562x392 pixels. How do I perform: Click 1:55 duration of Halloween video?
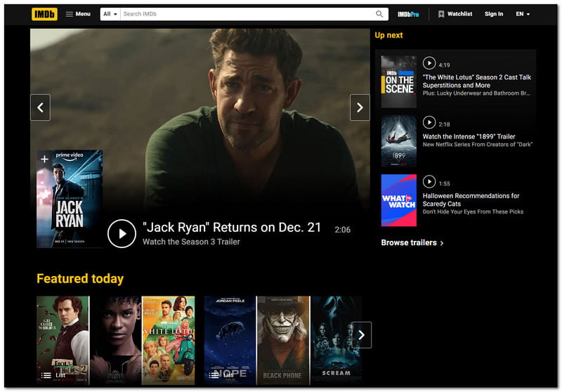[x=444, y=183]
